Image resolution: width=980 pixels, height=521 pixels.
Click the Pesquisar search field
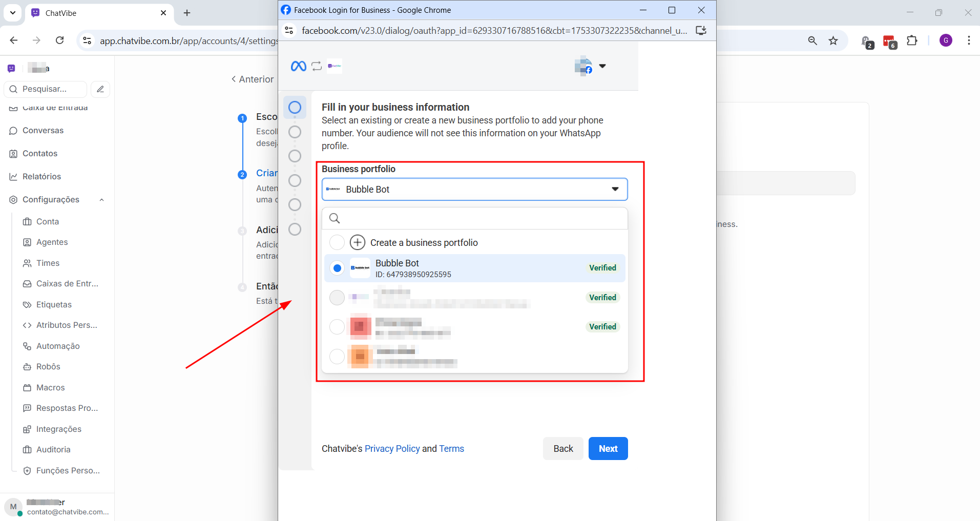tap(46, 89)
